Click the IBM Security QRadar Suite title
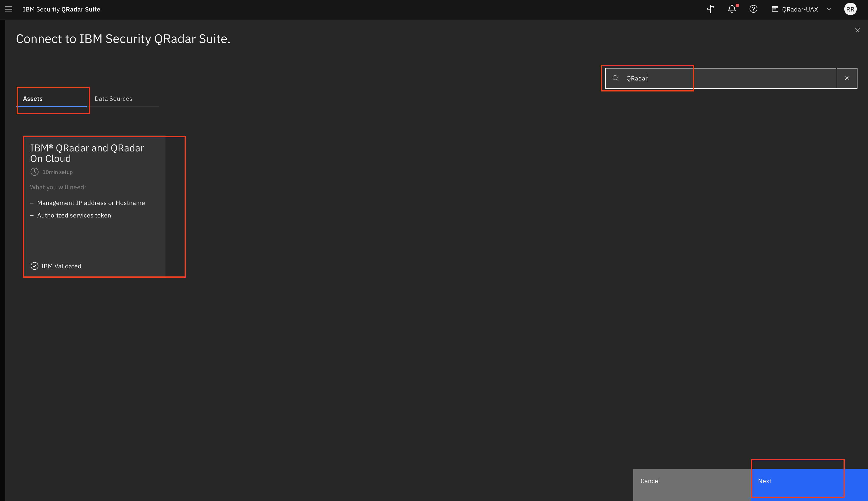The width and height of the screenshot is (868, 501). [x=61, y=9]
